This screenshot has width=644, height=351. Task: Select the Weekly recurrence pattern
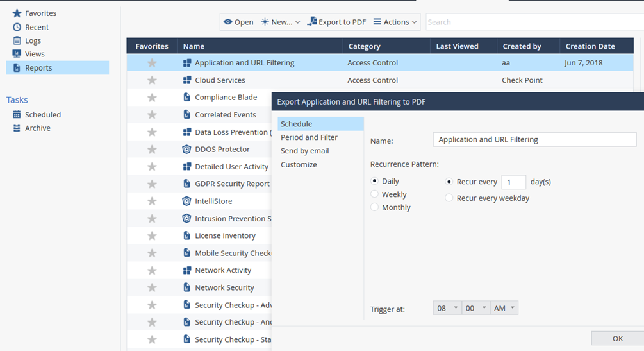(x=375, y=194)
